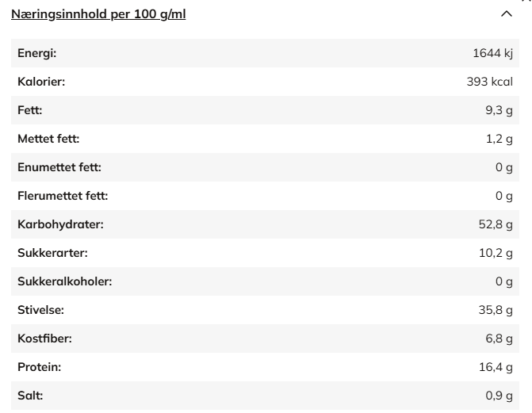Click the Mettet fett label
The height and width of the screenshot is (413, 532).
click(x=48, y=139)
